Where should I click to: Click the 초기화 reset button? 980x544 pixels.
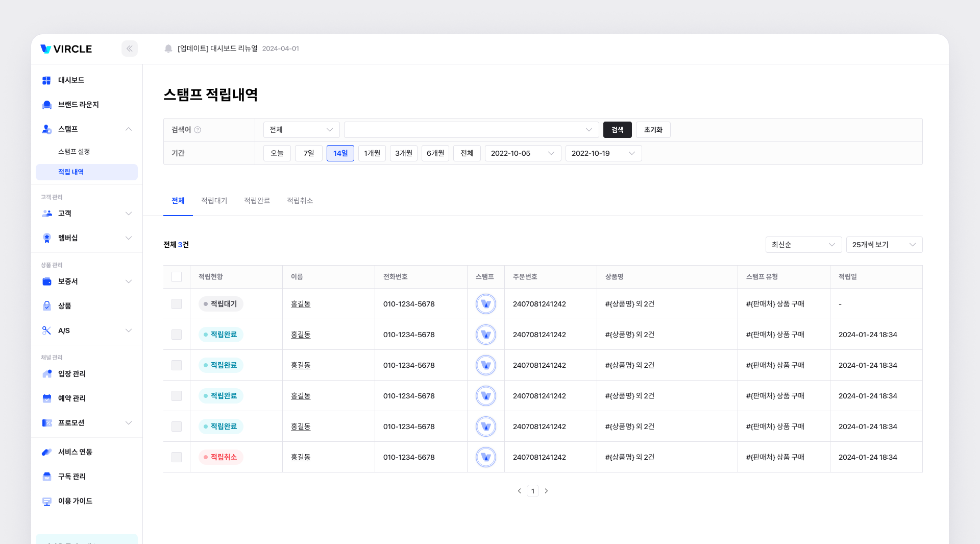coord(653,130)
